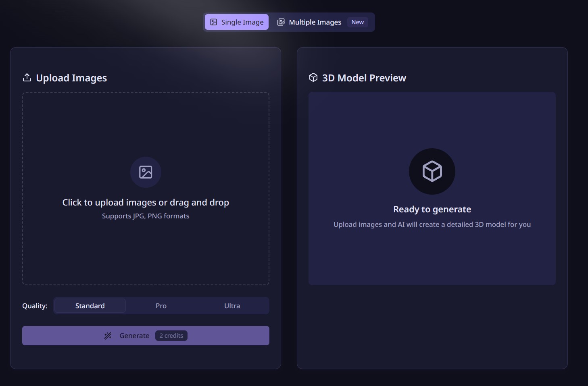Open the Multiple Images tab
Screen dimensions: 588x386
(x=315, y=22)
